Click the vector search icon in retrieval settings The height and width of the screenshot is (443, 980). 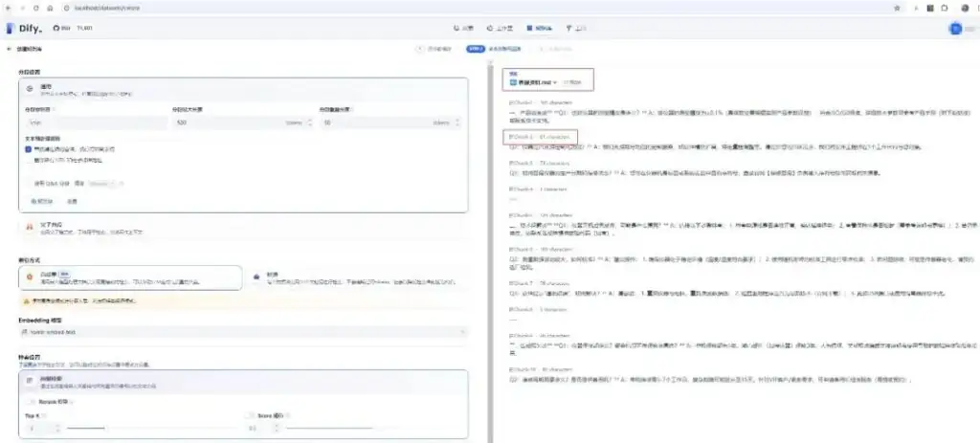click(x=30, y=382)
